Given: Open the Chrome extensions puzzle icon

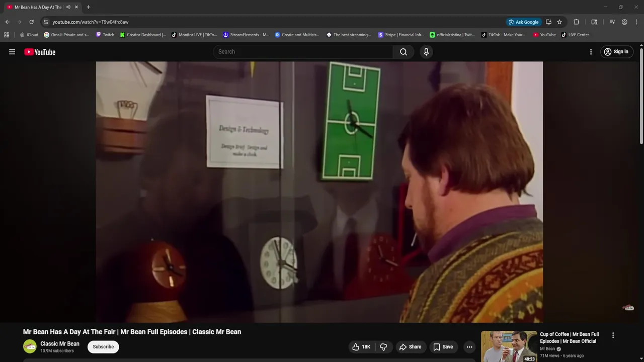Looking at the screenshot, I should (x=577, y=22).
